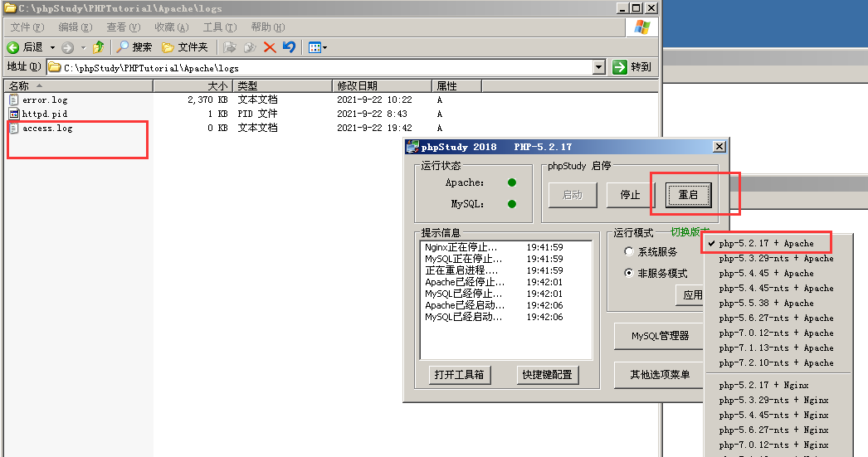Open the 收藏(A) menu
Image resolution: width=868 pixels, height=457 pixels.
click(172, 27)
